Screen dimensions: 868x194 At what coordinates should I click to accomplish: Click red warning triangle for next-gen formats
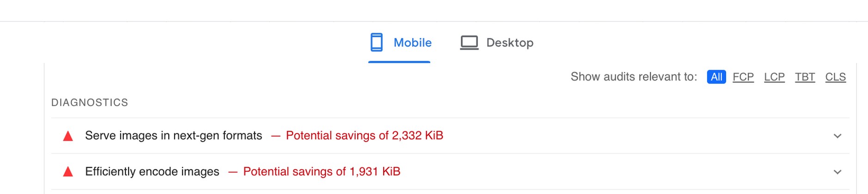pos(68,136)
